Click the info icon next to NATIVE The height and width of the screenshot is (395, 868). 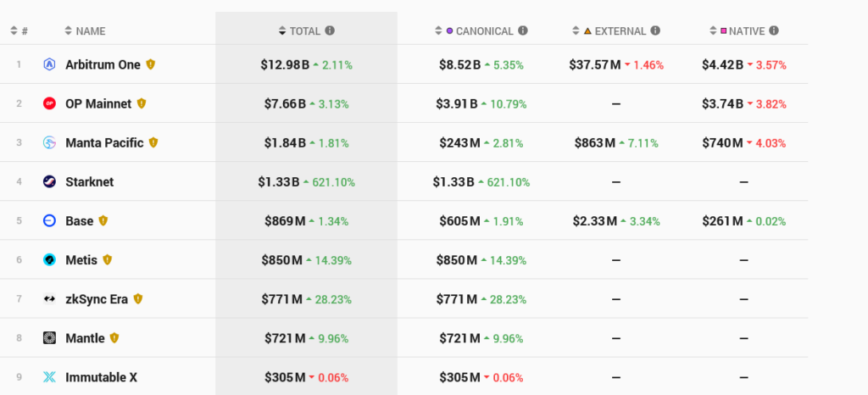(774, 31)
